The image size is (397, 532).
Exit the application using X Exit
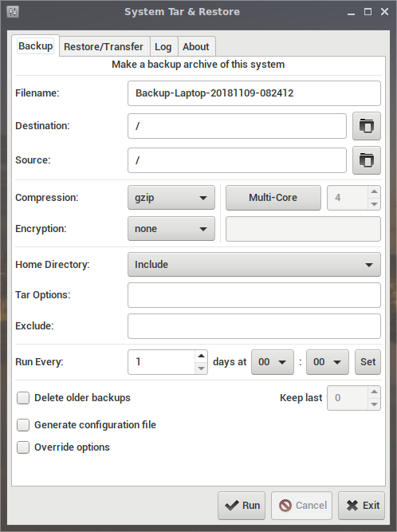[x=361, y=506]
